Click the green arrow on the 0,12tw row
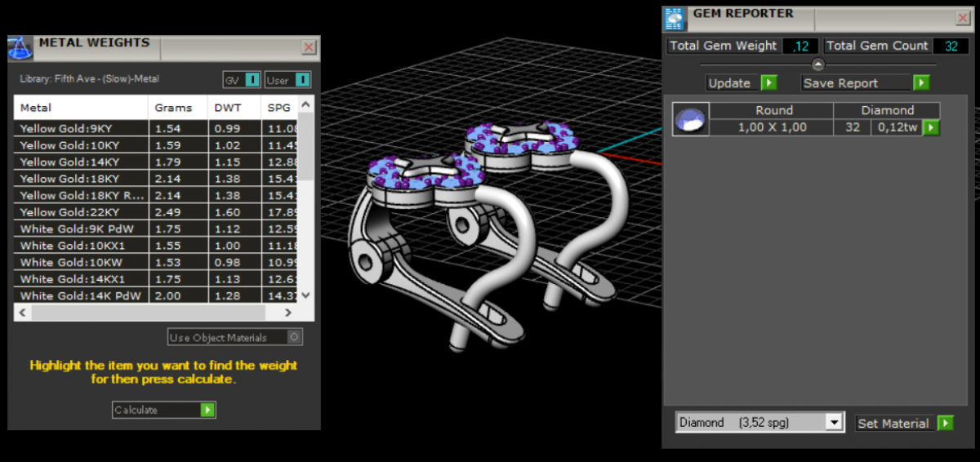Viewport: 980px width, 462px height. (931, 127)
